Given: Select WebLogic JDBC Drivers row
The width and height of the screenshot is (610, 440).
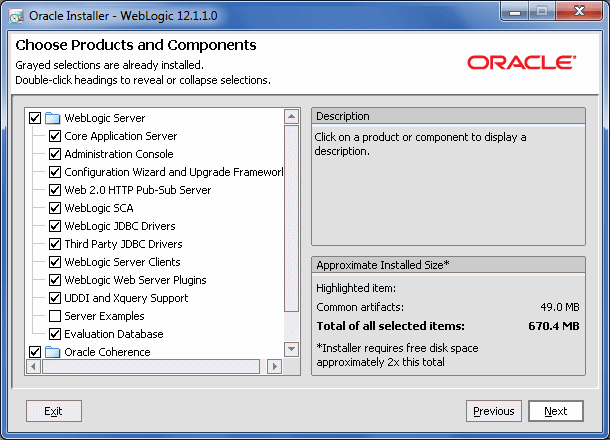Looking at the screenshot, I should point(120,226).
